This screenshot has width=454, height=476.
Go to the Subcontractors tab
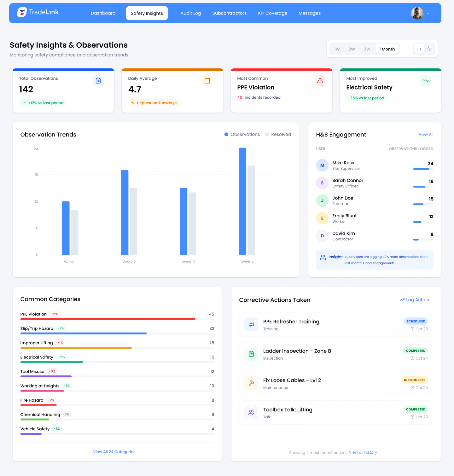click(x=230, y=13)
